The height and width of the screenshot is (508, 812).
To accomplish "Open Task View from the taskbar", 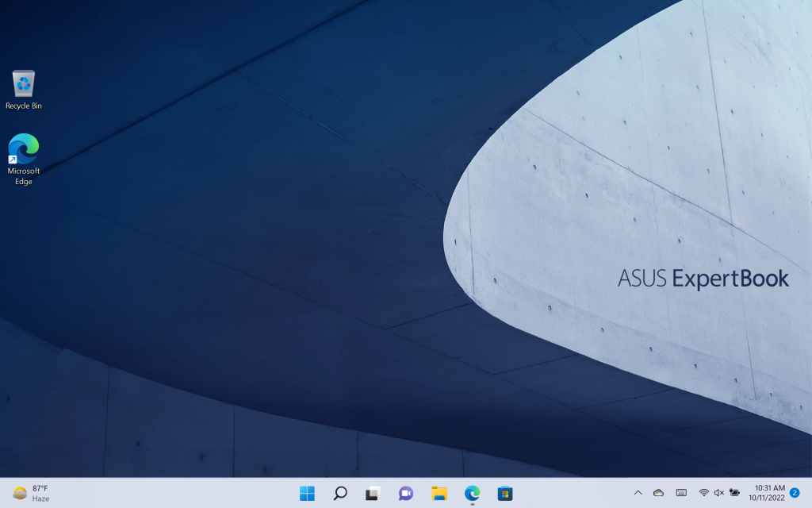I will pyautogui.click(x=373, y=494).
